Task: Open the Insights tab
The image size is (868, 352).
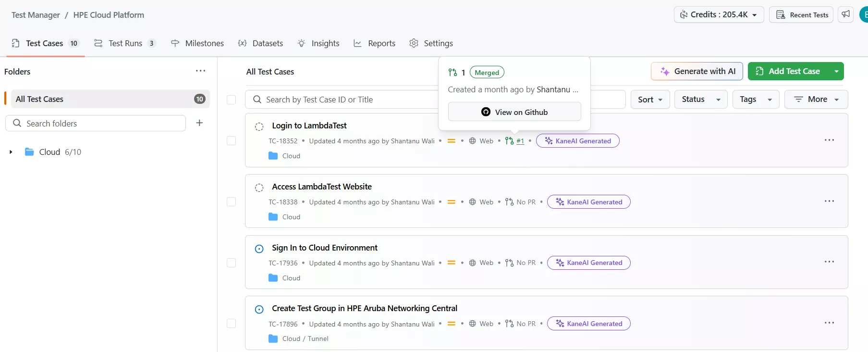Action: click(318, 43)
